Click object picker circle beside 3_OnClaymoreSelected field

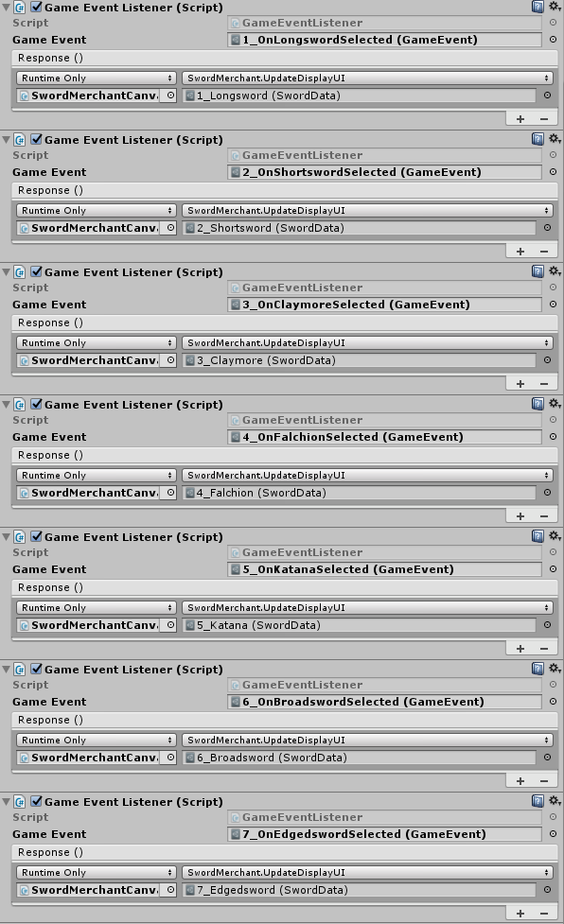point(553,305)
